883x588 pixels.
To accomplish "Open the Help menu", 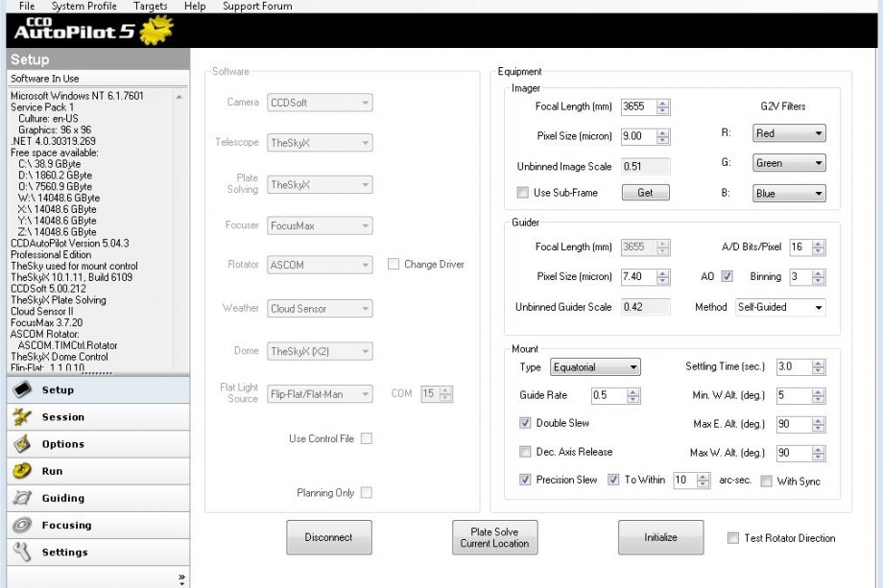I will click(195, 6).
